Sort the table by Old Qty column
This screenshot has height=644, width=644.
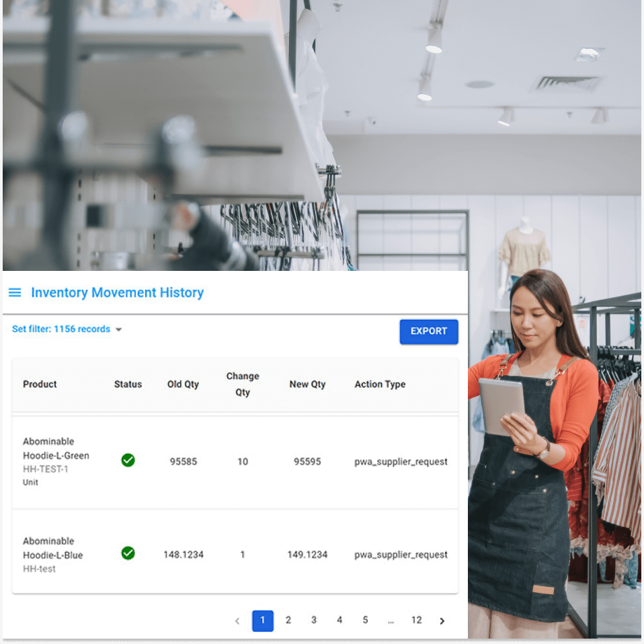coord(183,384)
